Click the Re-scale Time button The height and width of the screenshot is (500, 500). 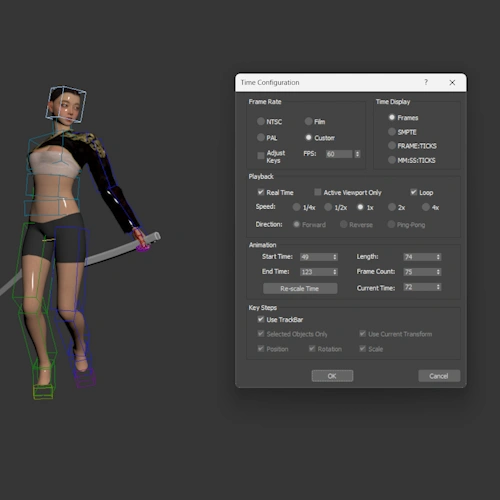click(300, 288)
